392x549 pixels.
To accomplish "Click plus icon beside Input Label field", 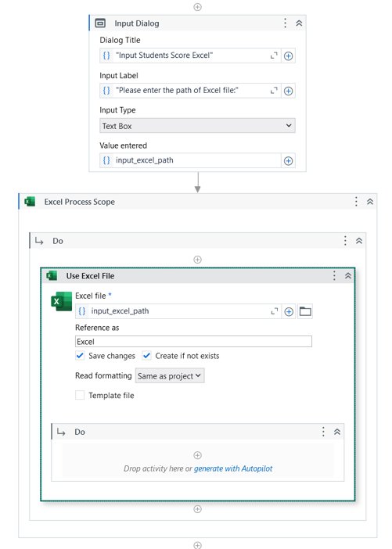I will [x=288, y=91].
